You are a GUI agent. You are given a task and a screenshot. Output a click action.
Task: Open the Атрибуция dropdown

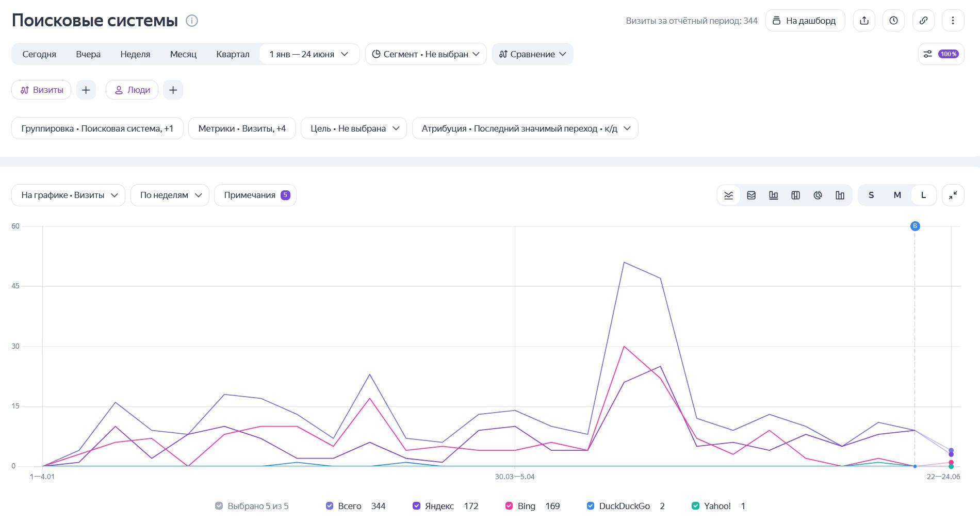(525, 128)
